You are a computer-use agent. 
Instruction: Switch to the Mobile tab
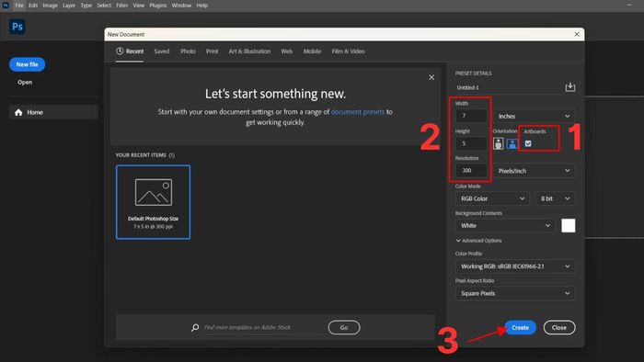pos(312,51)
